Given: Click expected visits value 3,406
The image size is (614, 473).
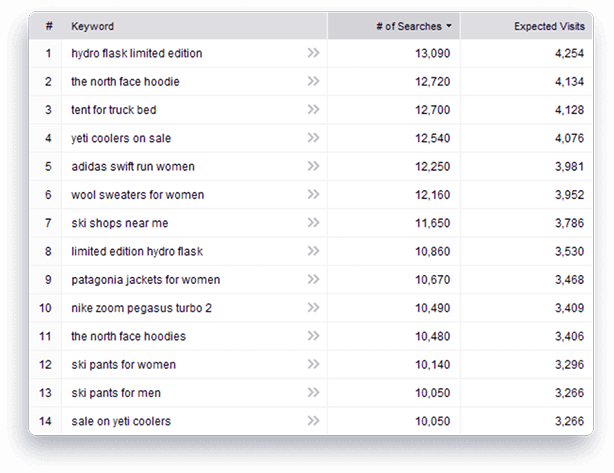Looking at the screenshot, I should pyautogui.click(x=569, y=336).
